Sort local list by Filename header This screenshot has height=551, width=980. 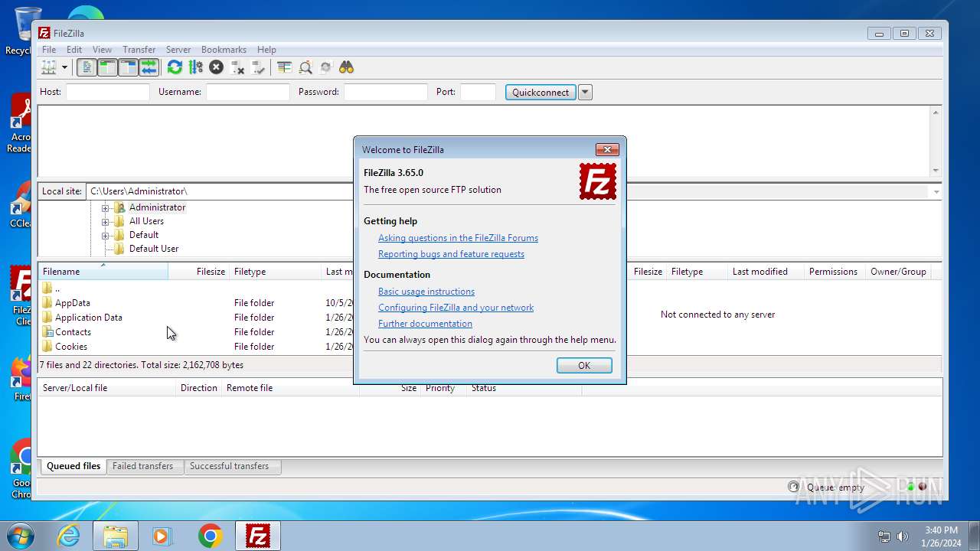(x=103, y=272)
